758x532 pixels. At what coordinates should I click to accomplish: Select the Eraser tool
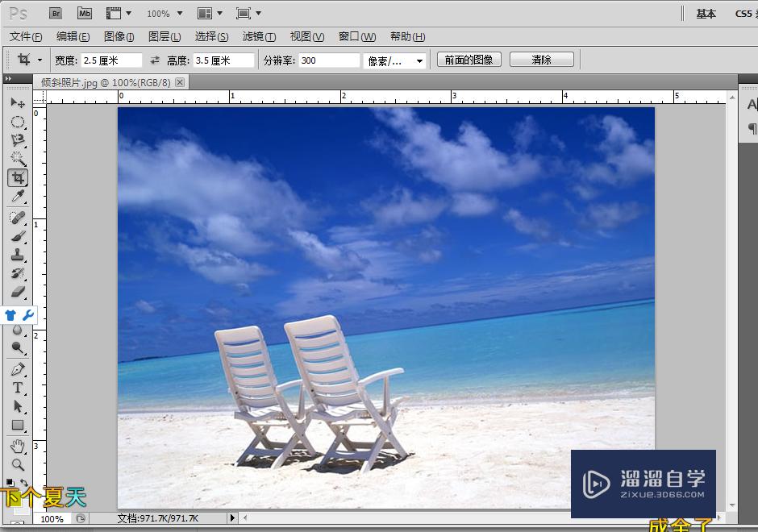[x=18, y=293]
